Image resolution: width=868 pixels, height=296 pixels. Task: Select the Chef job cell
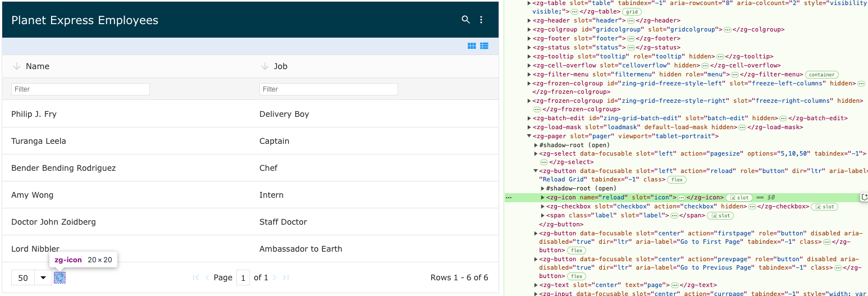click(374, 168)
